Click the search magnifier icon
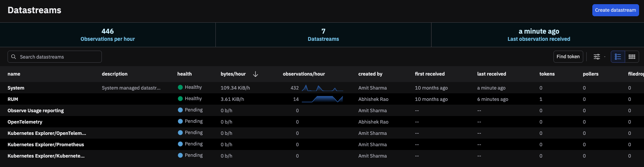The height and width of the screenshot is (167, 644). pos(14,57)
